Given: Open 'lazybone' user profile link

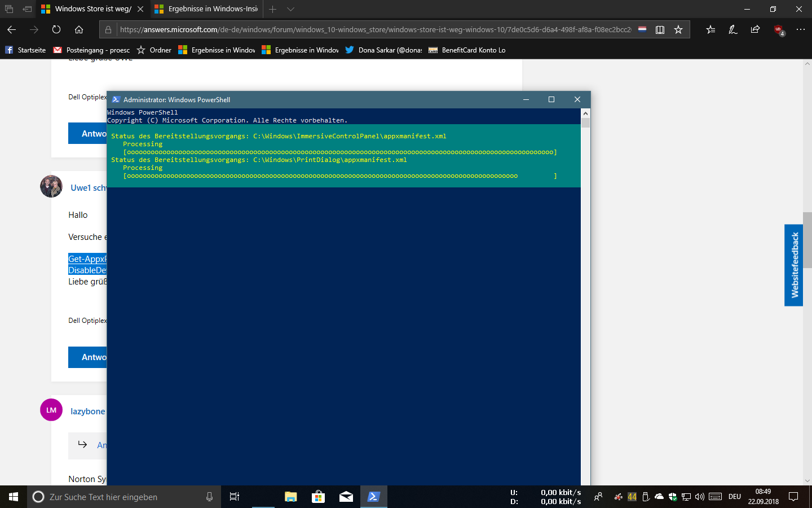Looking at the screenshot, I should 87,411.
